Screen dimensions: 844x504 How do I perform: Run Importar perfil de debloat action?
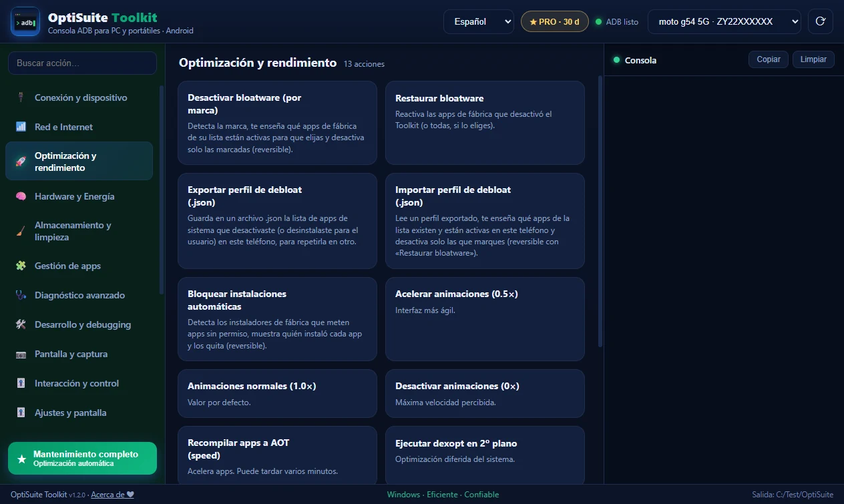click(x=485, y=221)
